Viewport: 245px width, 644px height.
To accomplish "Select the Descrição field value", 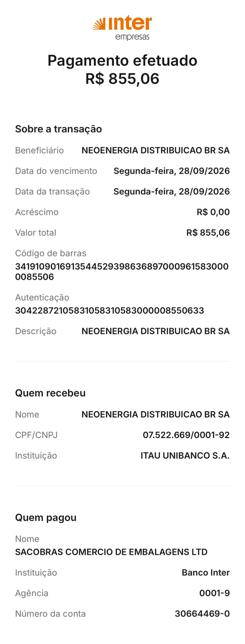I will pos(156,331).
